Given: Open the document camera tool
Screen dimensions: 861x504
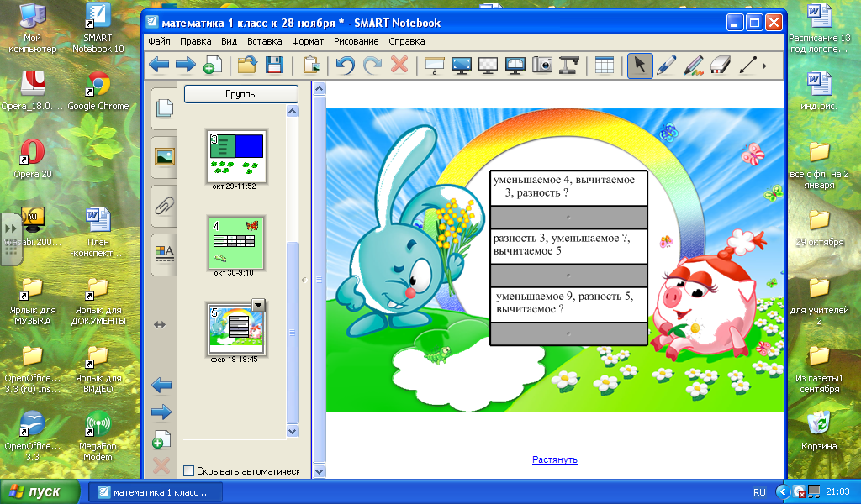Looking at the screenshot, I should (x=569, y=66).
